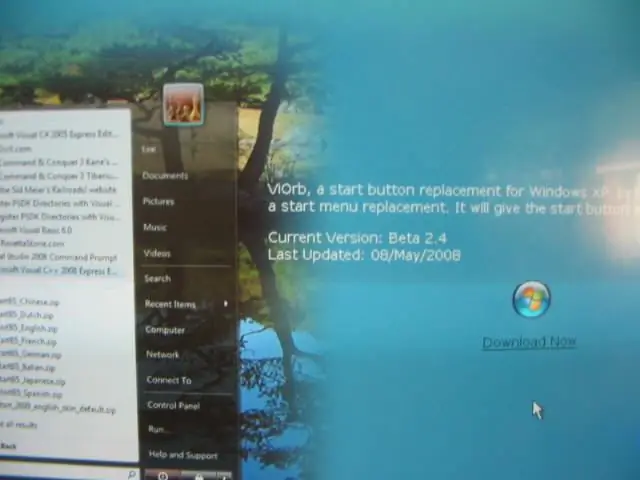The image size is (640, 480).
Task: Open the German.zip file result
Action: click(30, 354)
